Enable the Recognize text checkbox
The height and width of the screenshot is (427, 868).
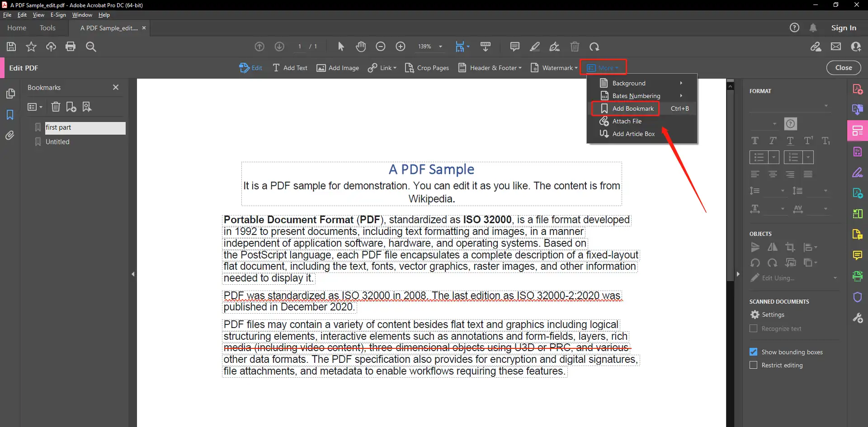(753, 328)
